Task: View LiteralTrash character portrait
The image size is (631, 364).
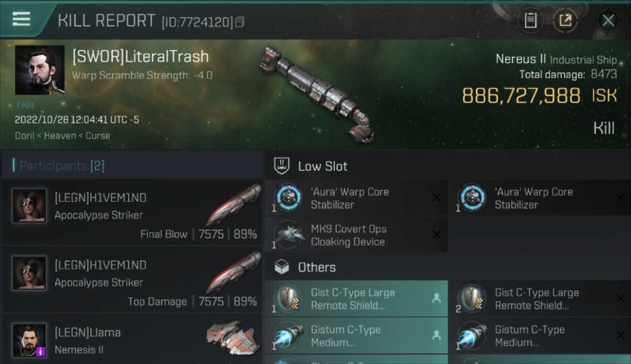Action: click(x=40, y=70)
